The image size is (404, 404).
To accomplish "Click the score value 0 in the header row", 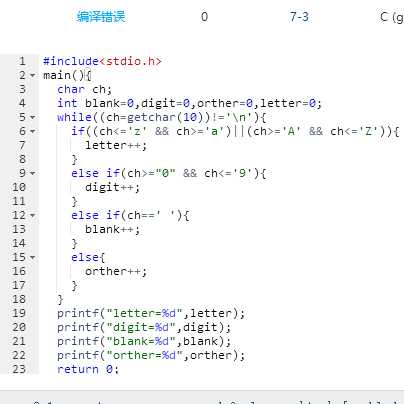I will point(204,17).
